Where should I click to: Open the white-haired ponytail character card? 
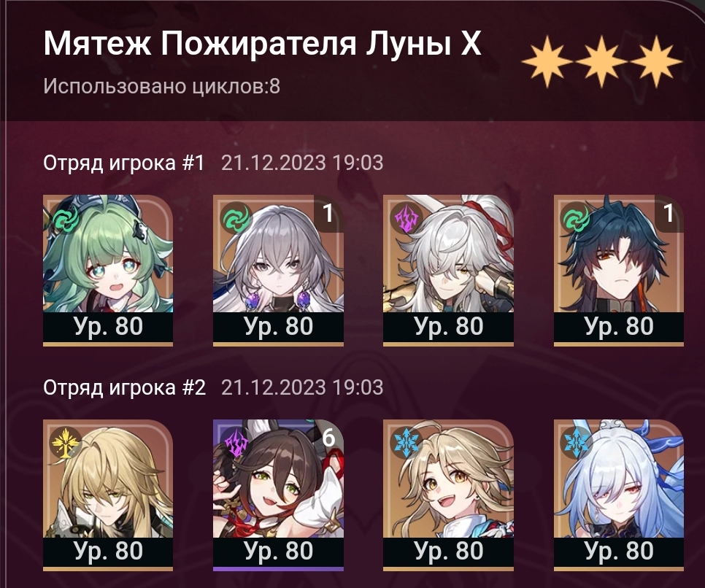tap(448, 270)
